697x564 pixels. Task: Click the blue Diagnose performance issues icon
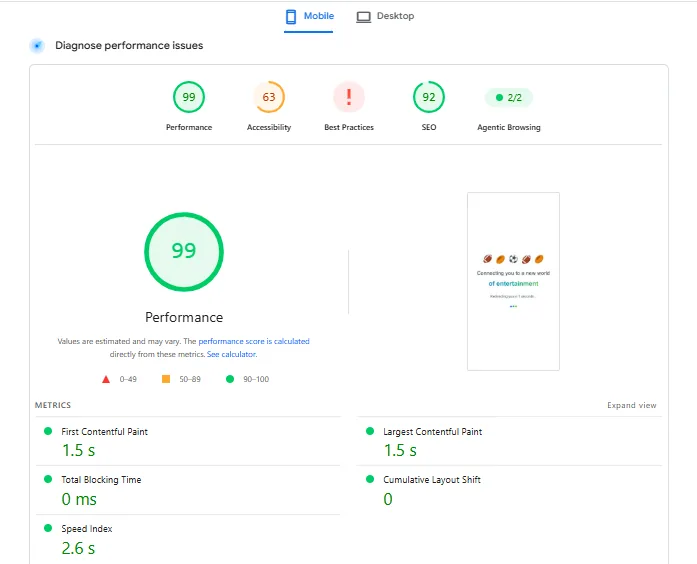click(37, 45)
